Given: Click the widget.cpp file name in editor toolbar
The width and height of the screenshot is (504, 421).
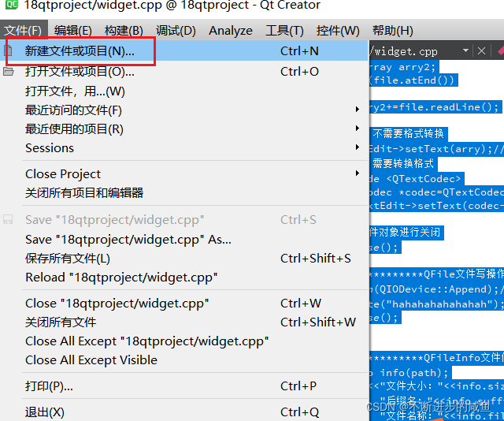Looking at the screenshot, I should (x=404, y=51).
